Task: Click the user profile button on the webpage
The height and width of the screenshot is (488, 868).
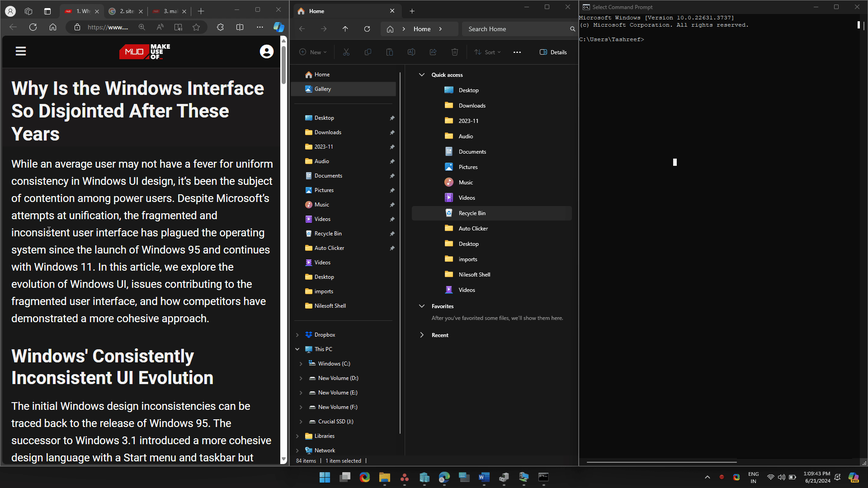Action: pos(267,52)
